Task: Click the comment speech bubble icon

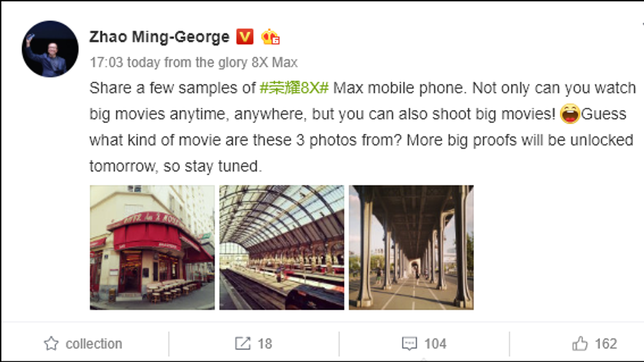Action: (x=409, y=343)
